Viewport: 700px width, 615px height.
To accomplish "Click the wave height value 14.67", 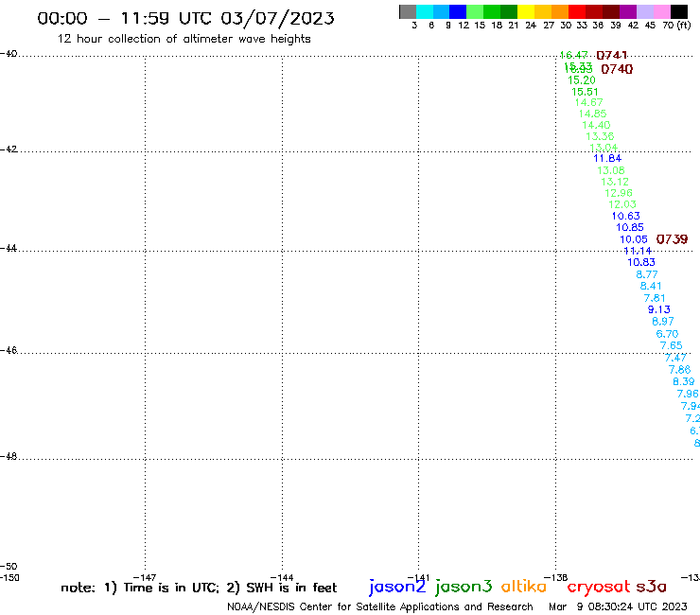I will tap(588, 102).
